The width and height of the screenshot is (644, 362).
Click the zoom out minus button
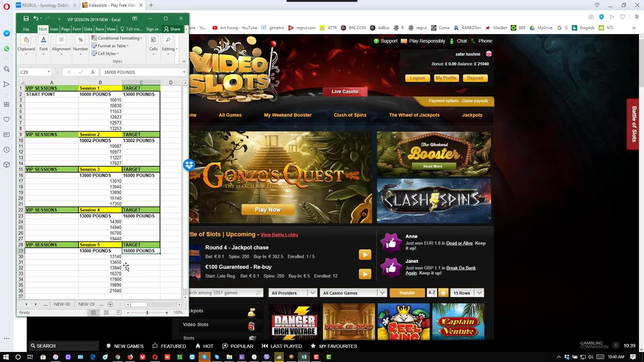[x=128, y=313]
